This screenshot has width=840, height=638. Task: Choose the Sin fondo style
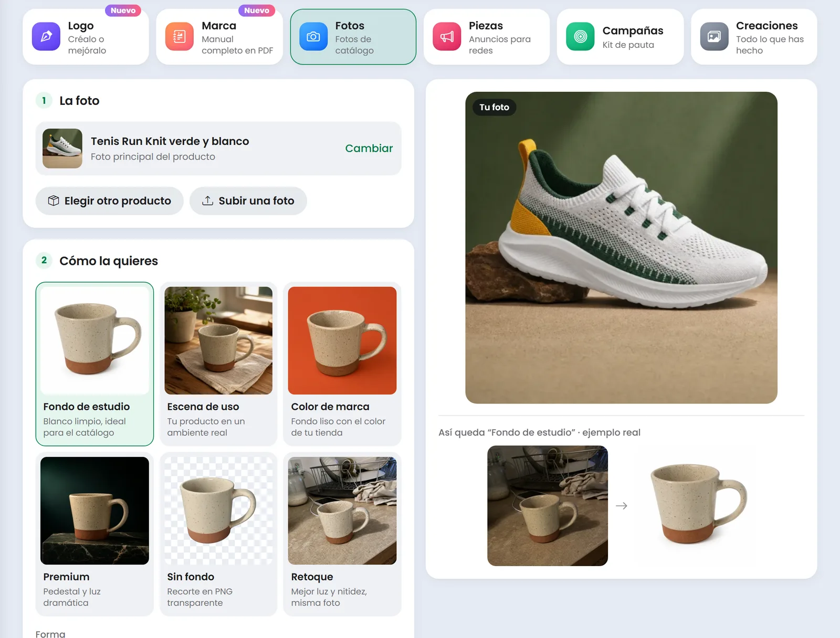(x=218, y=534)
